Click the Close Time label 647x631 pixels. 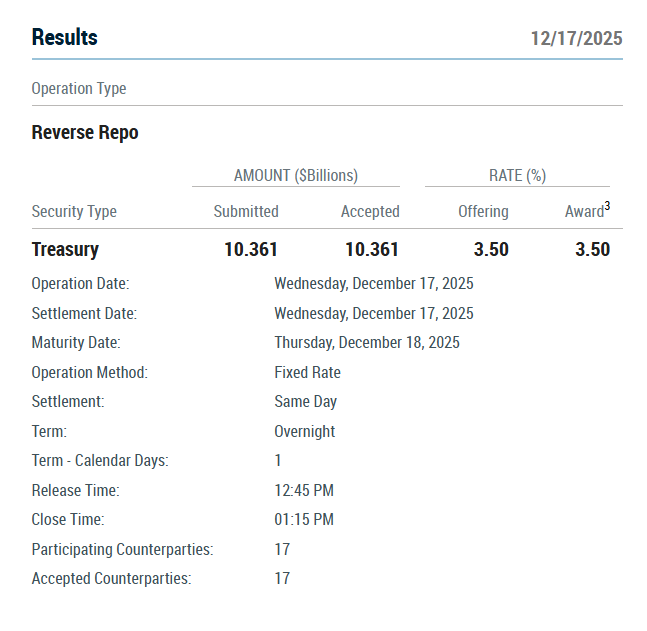68,520
